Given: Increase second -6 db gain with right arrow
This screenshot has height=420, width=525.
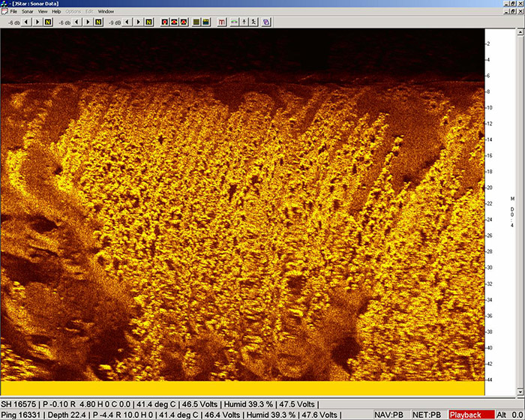Looking at the screenshot, I should [87, 22].
